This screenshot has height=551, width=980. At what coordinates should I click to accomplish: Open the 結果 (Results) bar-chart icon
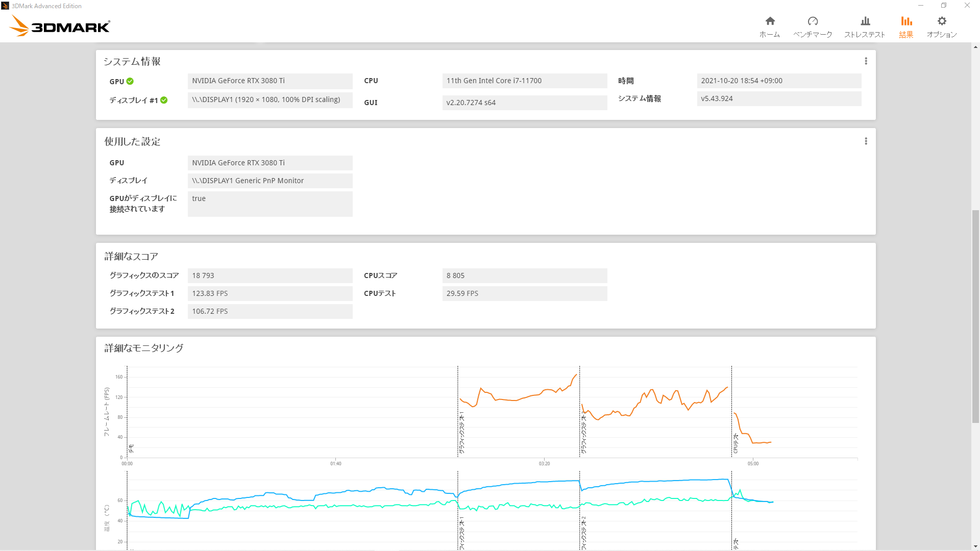[x=906, y=21]
